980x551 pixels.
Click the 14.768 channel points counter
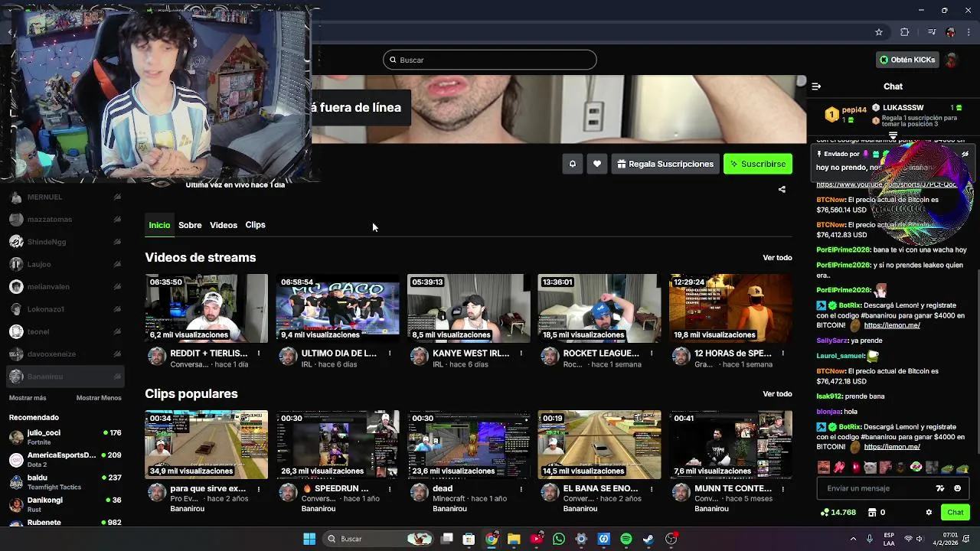[x=838, y=512]
